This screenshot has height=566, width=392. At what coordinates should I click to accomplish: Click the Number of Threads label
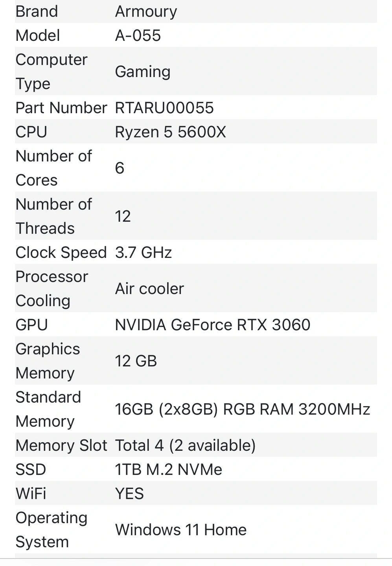point(53,216)
